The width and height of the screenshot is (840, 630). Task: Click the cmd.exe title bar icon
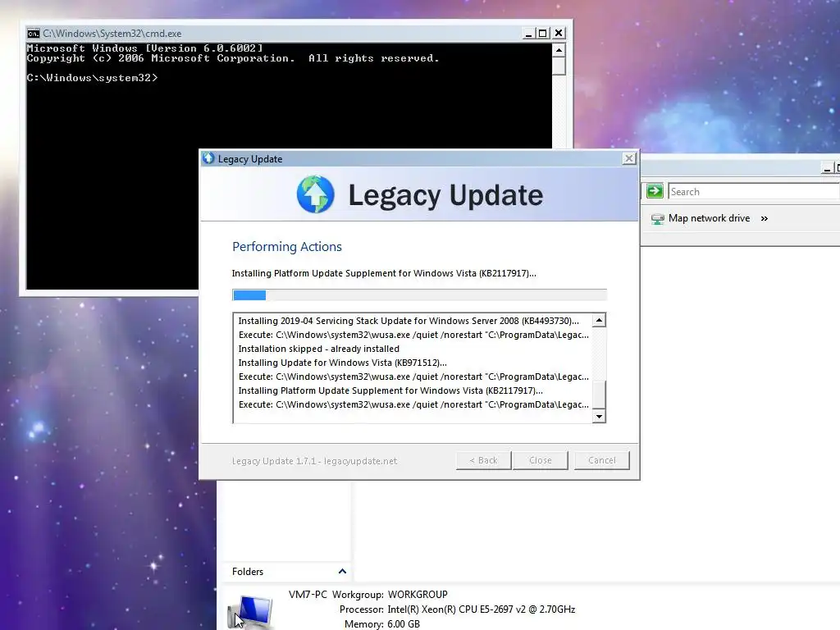(33, 33)
